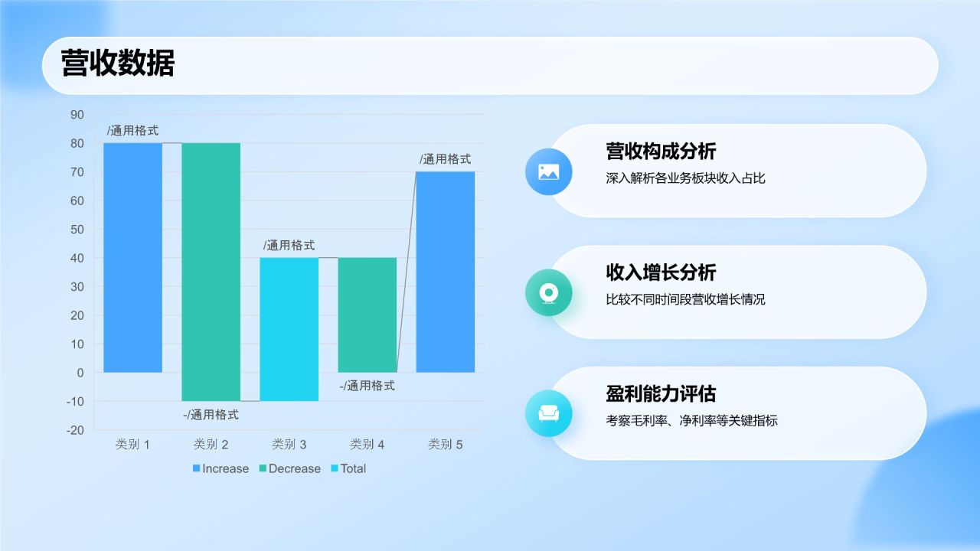Viewport: 980px width, 551px height.
Task: Select the Decrease legend label
Action: [294, 468]
